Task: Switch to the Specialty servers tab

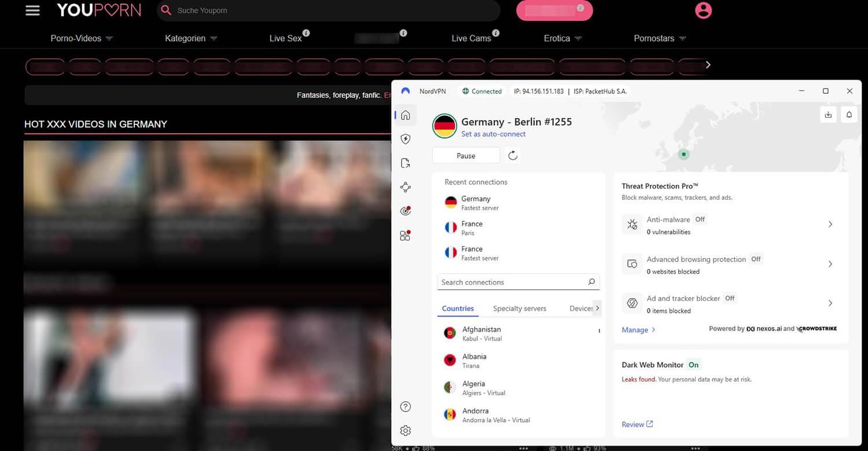Action: [520, 309]
